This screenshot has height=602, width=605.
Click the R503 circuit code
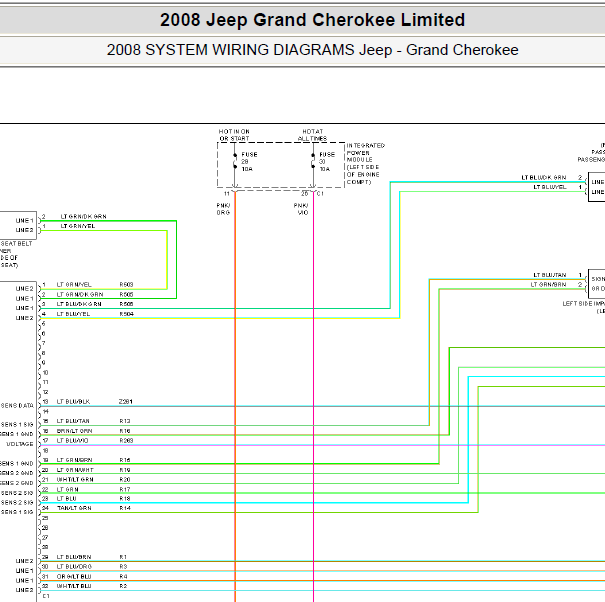126,284
